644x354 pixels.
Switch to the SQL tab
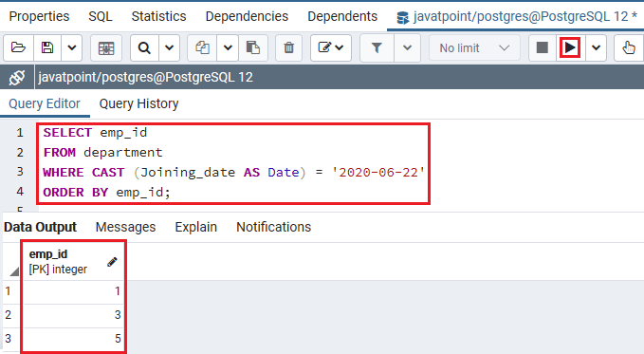click(x=101, y=16)
